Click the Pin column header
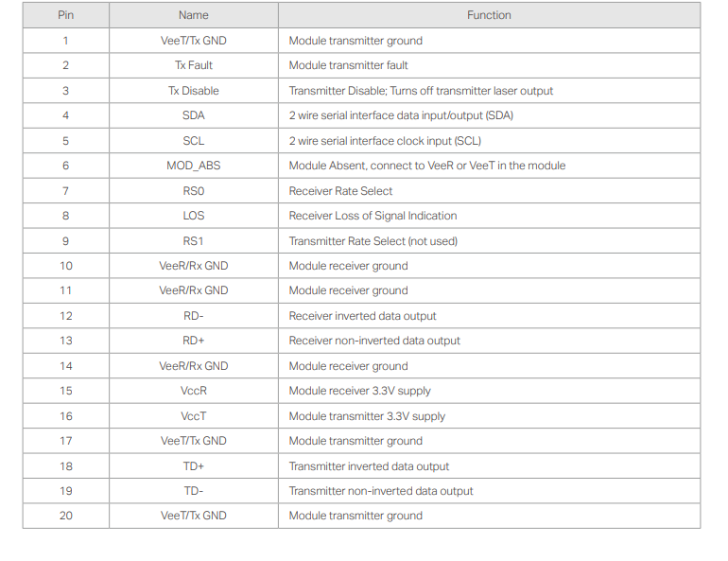This screenshot has height=561, width=728. click(x=65, y=15)
